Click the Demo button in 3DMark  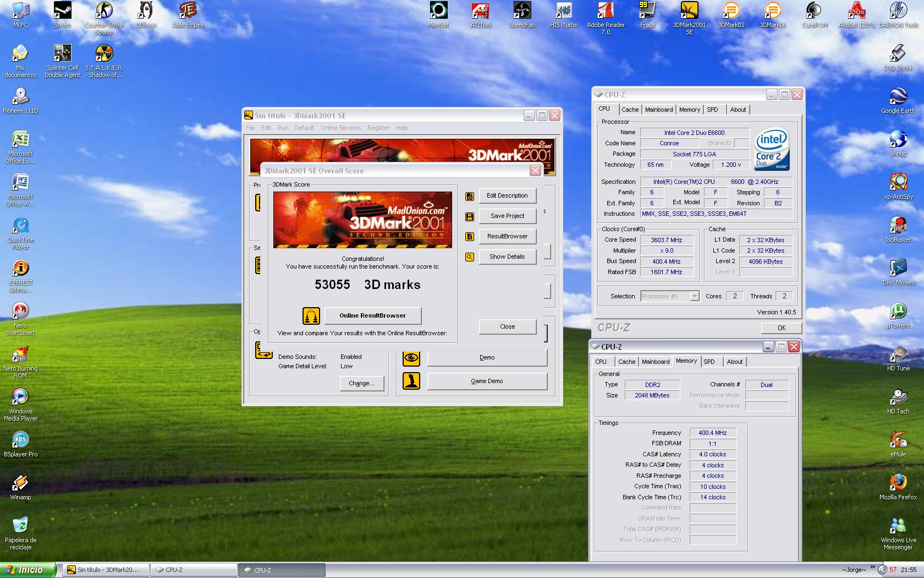point(487,357)
